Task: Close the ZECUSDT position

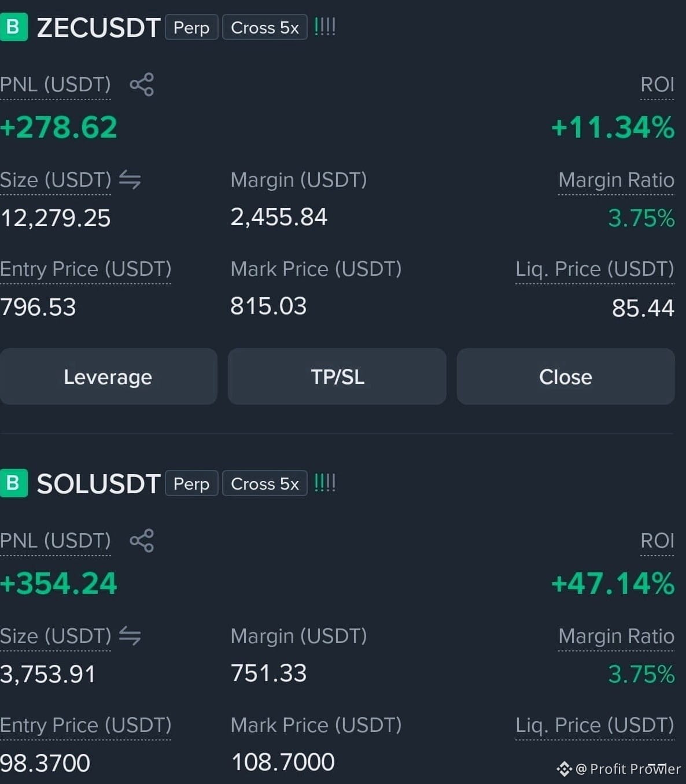Action: [x=566, y=376]
